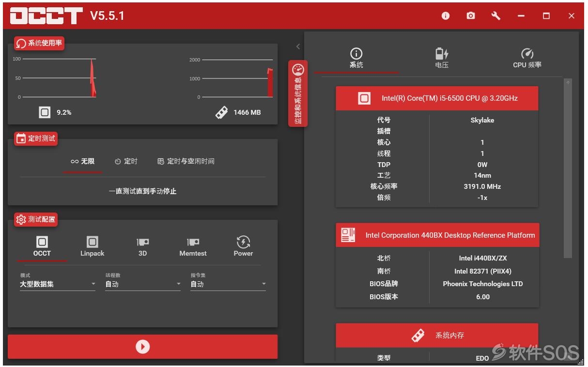The height and width of the screenshot is (367, 588).
Task: Choose the Memtest test type
Action: 193,246
